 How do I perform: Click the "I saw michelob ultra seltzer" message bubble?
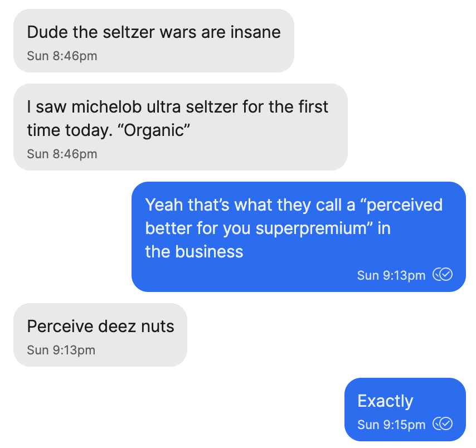(x=181, y=127)
